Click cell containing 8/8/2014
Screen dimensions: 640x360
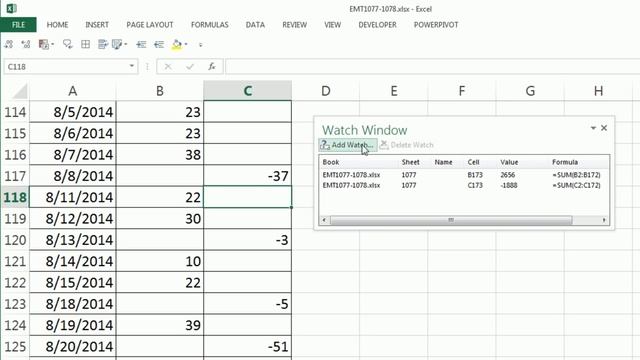pyautogui.click(x=73, y=176)
